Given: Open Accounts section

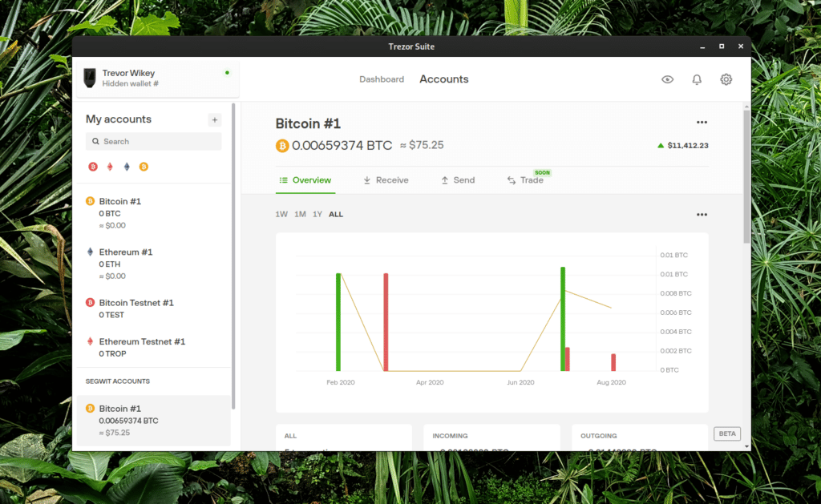Looking at the screenshot, I should pos(444,79).
